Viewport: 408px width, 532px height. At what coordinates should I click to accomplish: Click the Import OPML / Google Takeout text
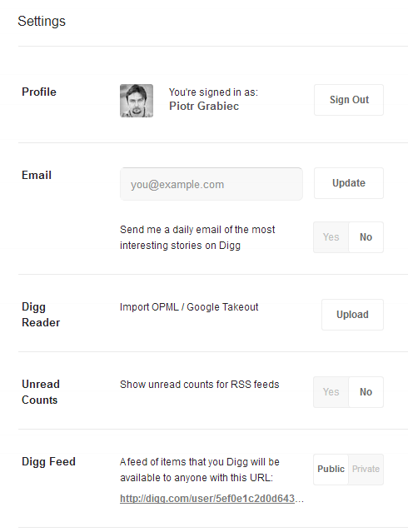pos(189,307)
